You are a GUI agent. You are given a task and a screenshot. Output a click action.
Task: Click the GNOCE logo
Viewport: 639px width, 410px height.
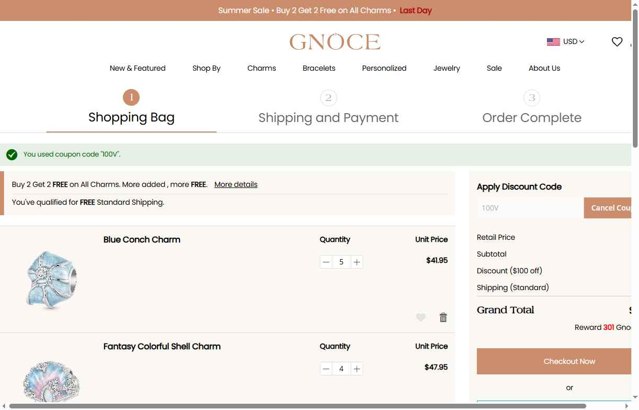pyautogui.click(x=335, y=42)
